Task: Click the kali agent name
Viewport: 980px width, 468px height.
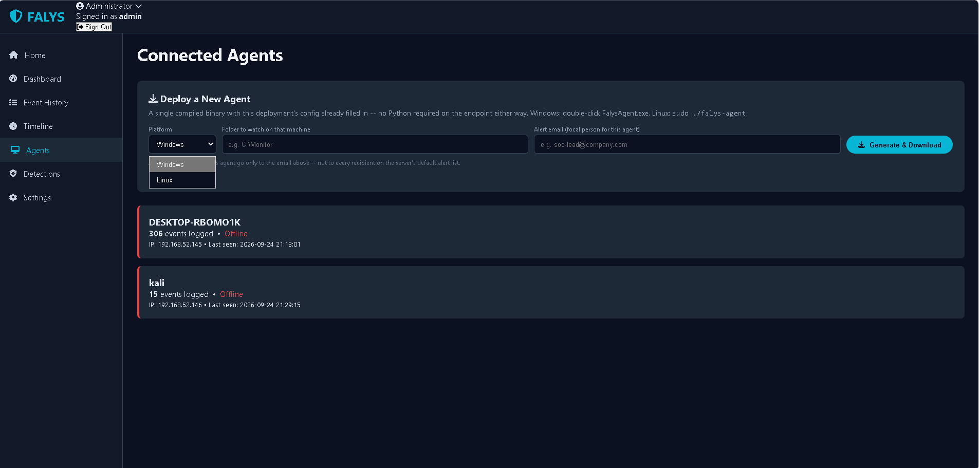Action: click(x=157, y=283)
